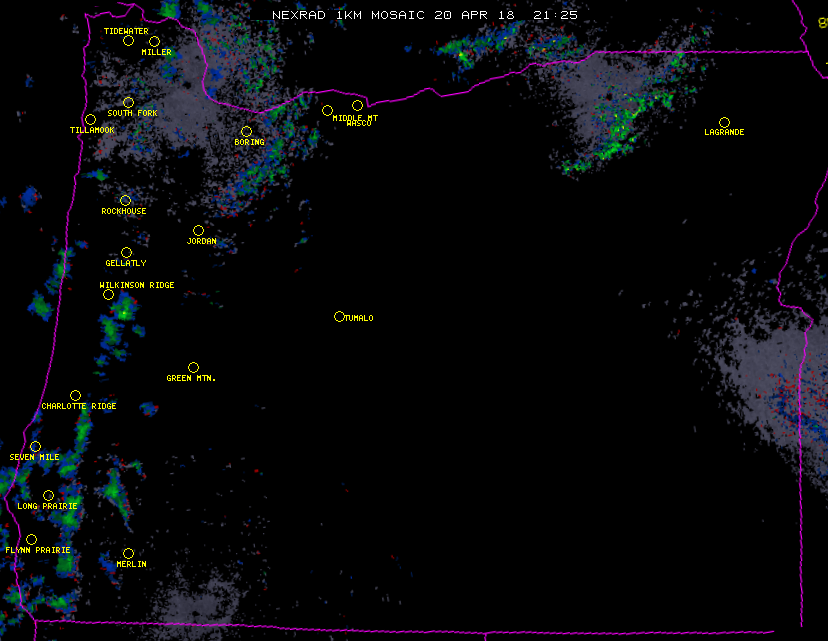
Task: Click the South Fork station circle
Action: [128, 102]
